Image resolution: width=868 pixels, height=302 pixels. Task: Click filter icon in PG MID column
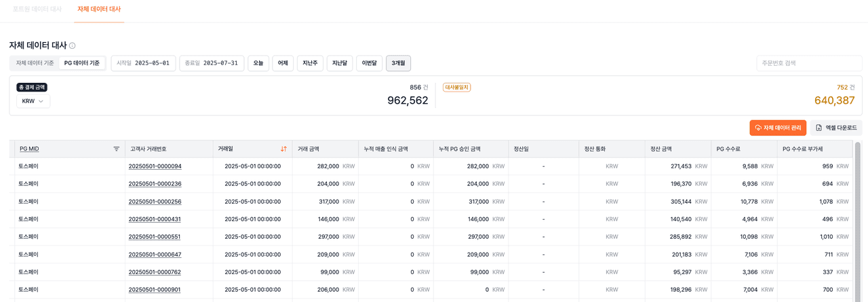tap(116, 149)
